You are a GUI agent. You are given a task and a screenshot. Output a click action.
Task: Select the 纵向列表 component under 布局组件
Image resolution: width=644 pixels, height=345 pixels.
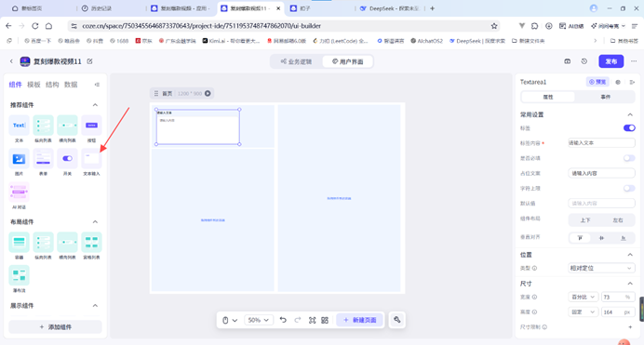[43, 243]
